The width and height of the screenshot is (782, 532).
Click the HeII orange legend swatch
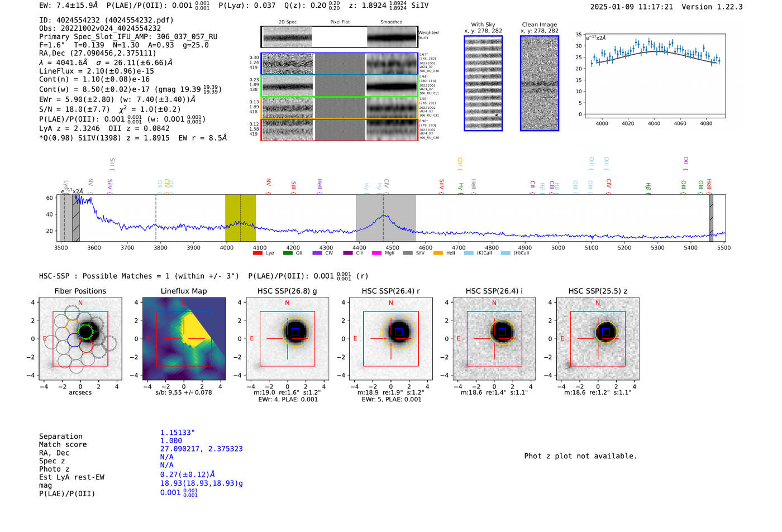(438, 253)
